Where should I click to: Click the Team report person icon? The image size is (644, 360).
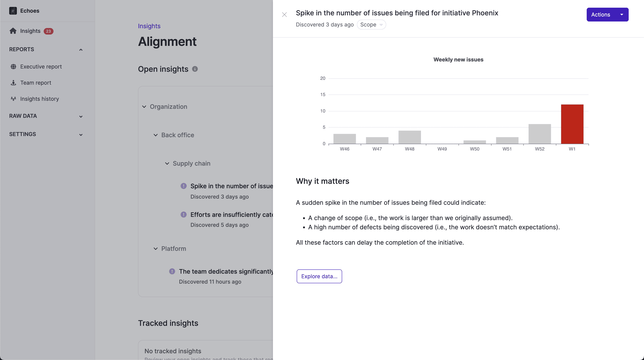[x=13, y=83]
